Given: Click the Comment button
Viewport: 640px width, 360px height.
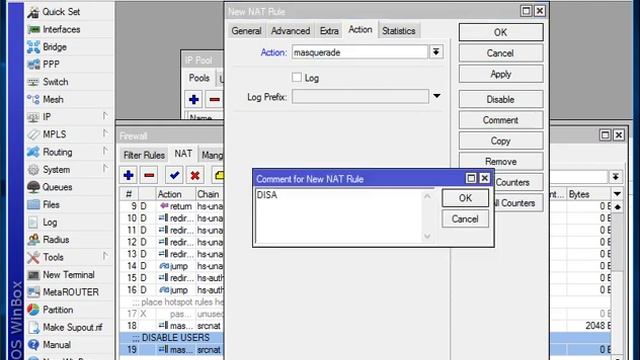Looking at the screenshot, I should 501,120.
